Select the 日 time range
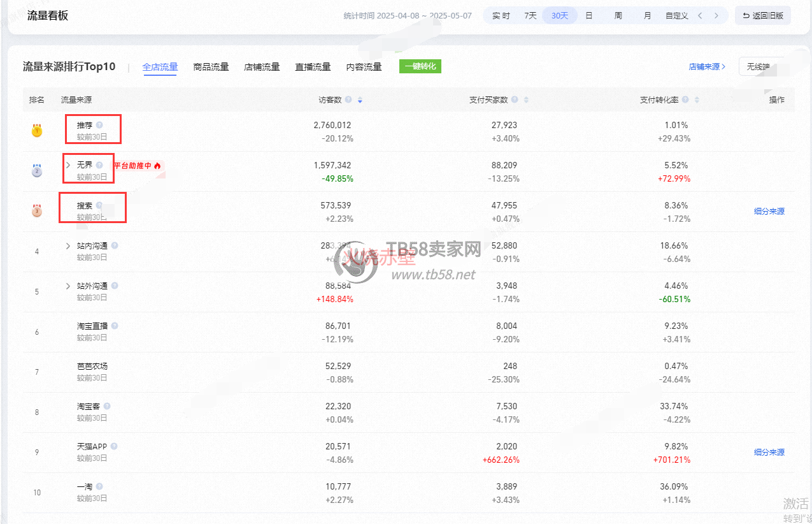Viewport: 812px width, 524px height. [589, 15]
